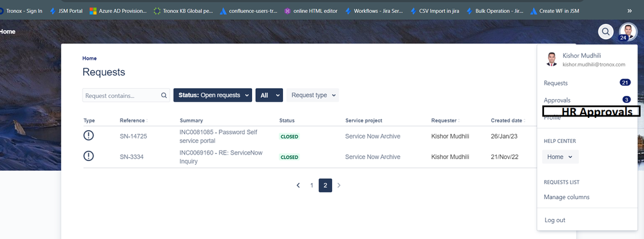The width and height of the screenshot is (644, 239).
Task: Open the online HTML editor bookmark
Action: (x=311, y=11)
